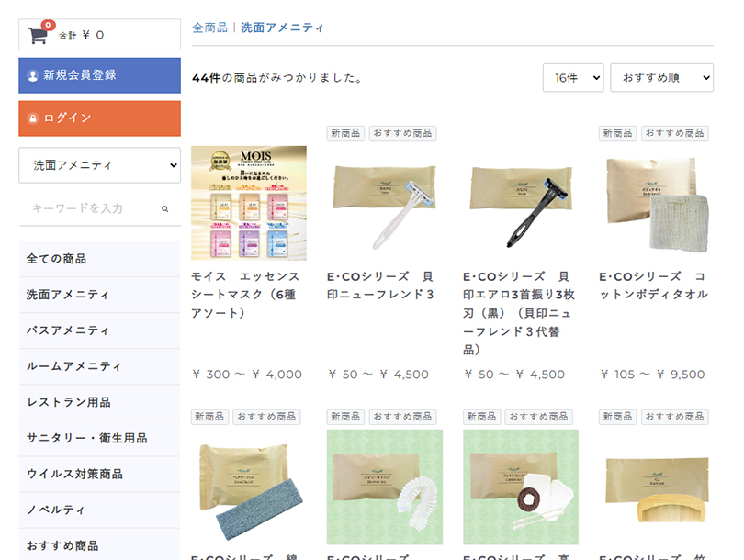Click 洗面アメニティ breadcrumb link

tap(282, 28)
